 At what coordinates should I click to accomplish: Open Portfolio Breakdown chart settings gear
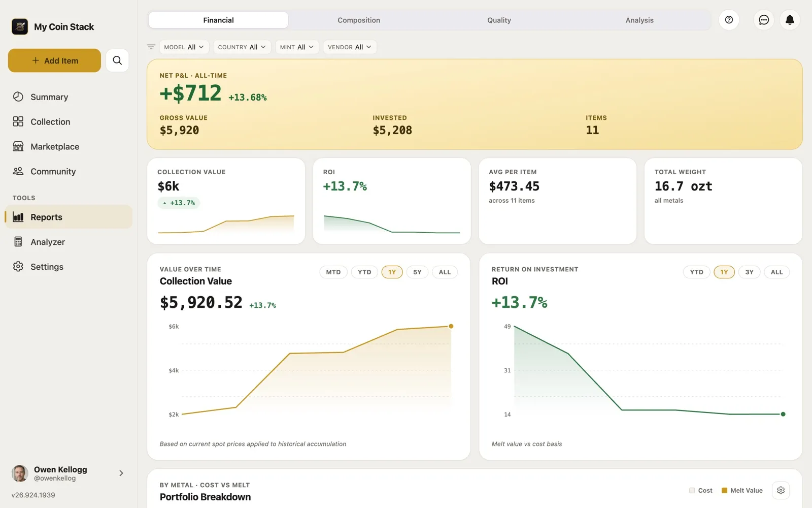click(x=781, y=490)
